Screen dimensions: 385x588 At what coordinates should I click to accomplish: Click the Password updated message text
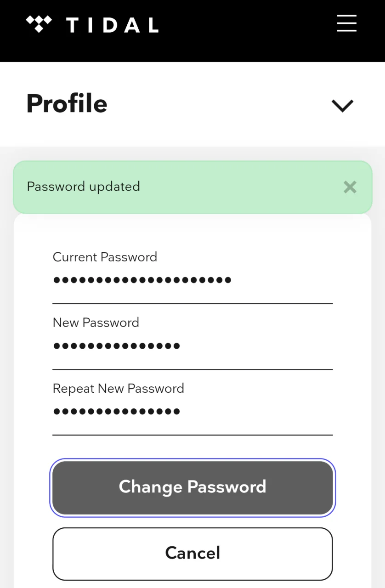84,187
